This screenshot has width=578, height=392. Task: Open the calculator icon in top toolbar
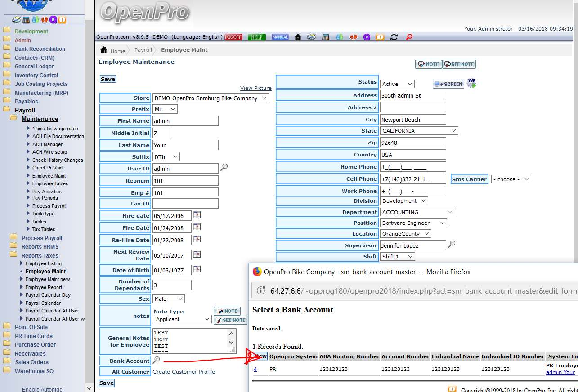tap(326, 37)
